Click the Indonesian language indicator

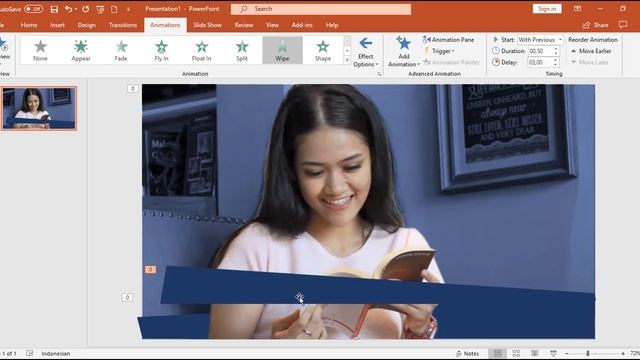coord(56,353)
